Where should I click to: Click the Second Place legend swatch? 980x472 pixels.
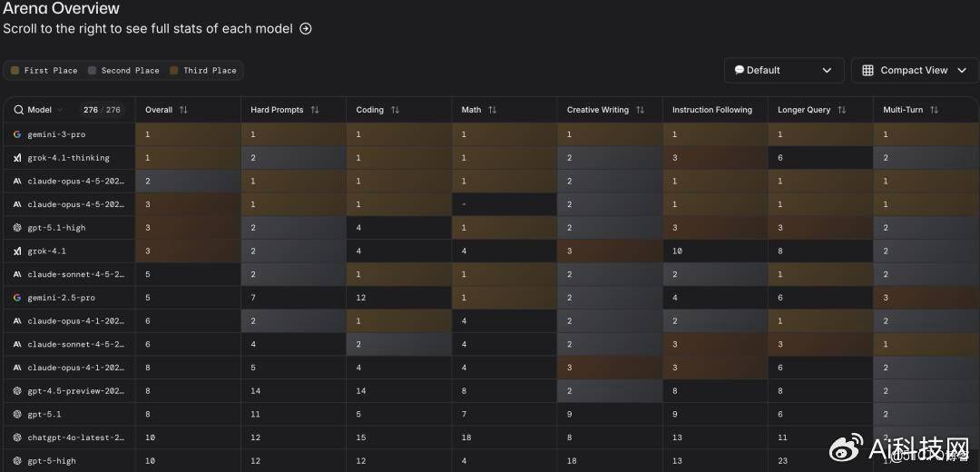pyautogui.click(x=93, y=71)
